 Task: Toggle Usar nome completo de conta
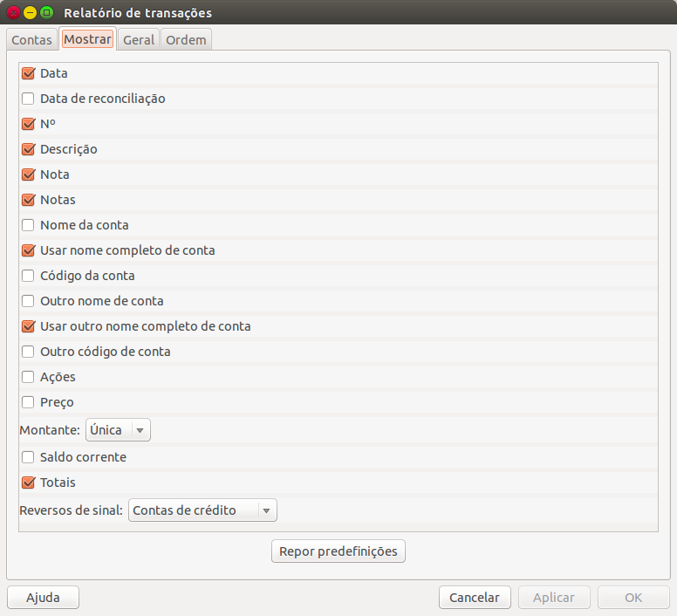click(28, 251)
